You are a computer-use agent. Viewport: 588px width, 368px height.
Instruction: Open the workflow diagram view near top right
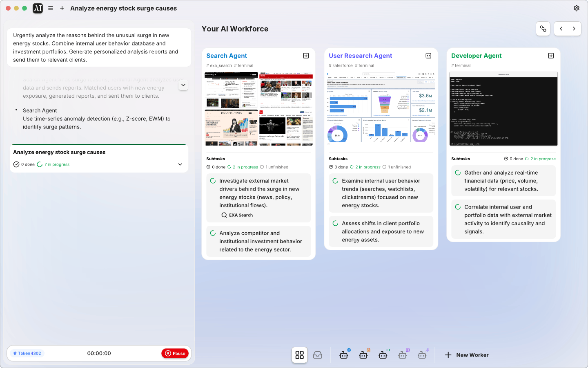(543, 29)
